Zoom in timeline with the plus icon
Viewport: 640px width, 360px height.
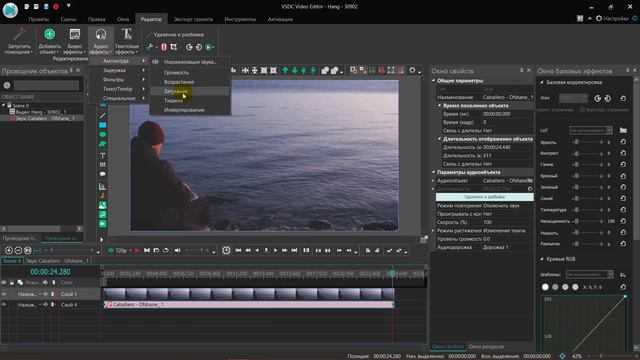point(9,250)
